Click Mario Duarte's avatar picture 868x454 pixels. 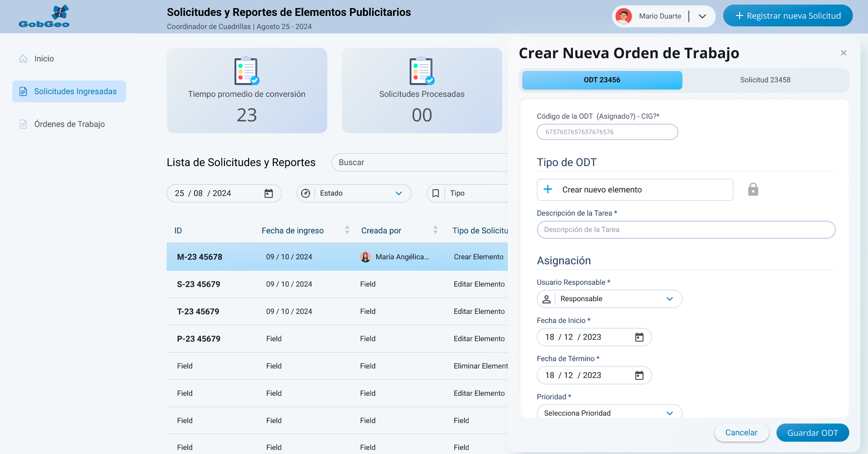(623, 16)
